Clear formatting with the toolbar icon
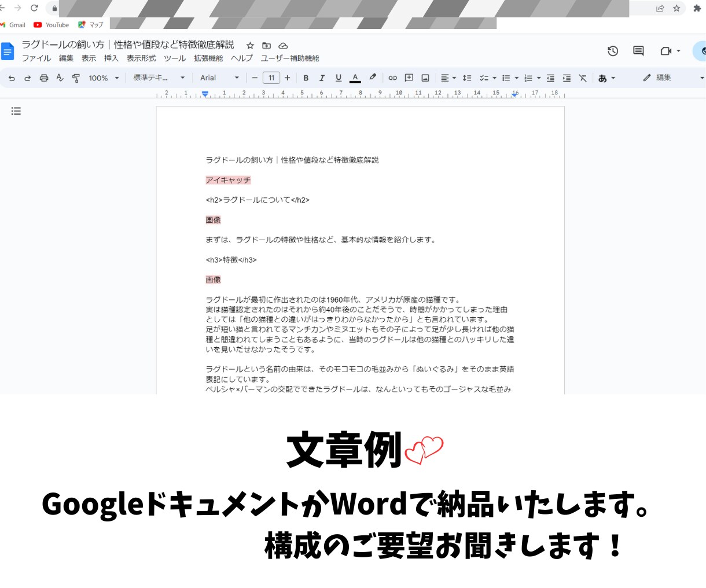 (x=583, y=78)
